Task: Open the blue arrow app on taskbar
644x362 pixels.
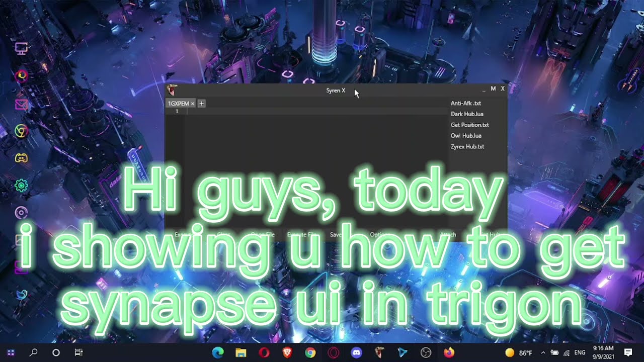Action: (403, 353)
